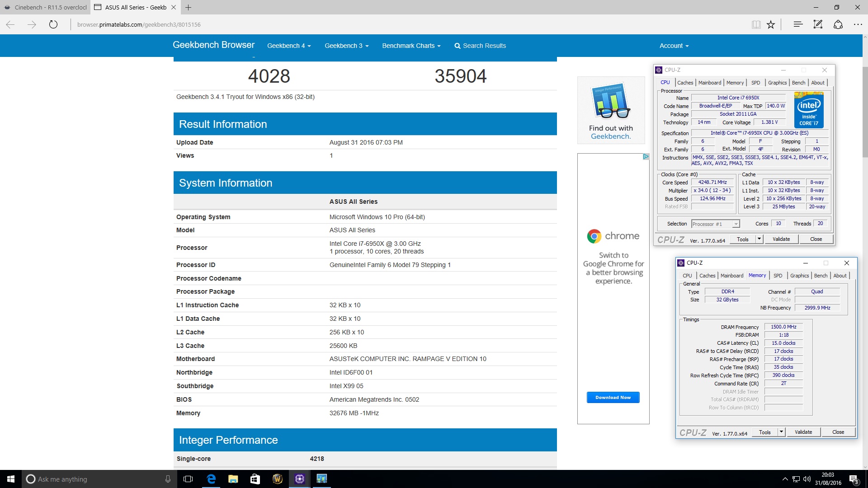Switch to Cinebench R11.5 overclock tab
This screenshot has height=488, width=868.
[x=45, y=7]
